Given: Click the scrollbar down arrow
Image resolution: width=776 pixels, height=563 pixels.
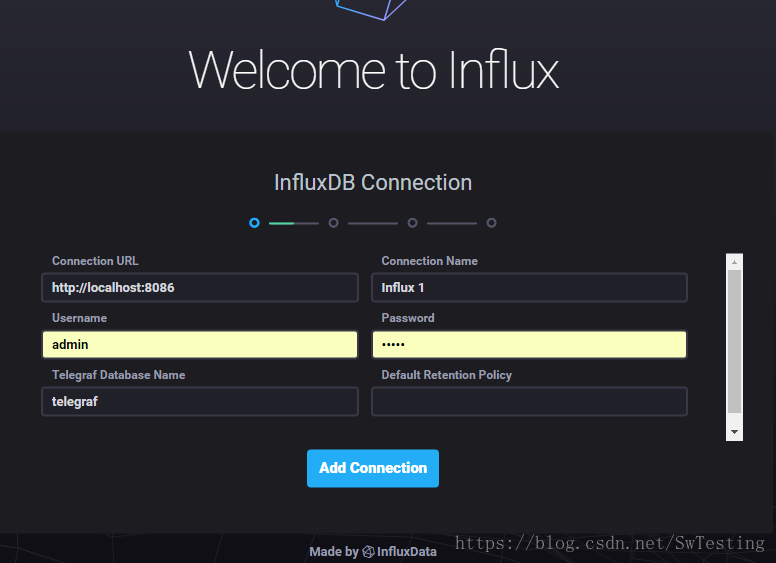Looking at the screenshot, I should pos(734,432).
